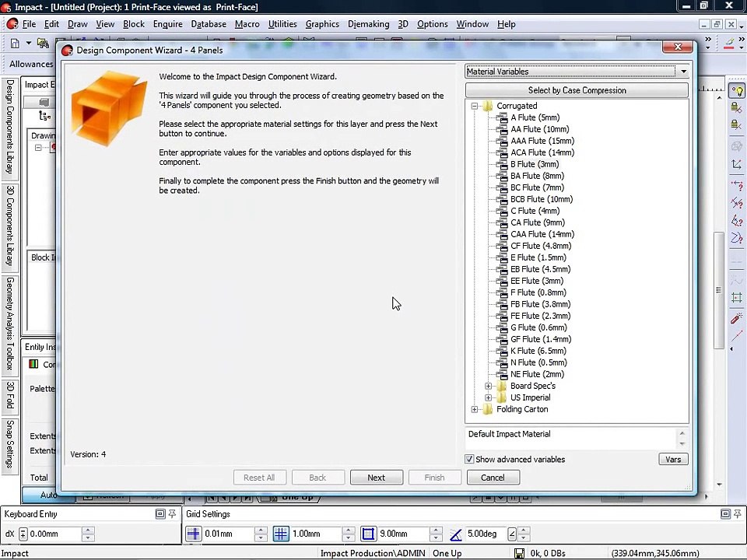Image resolution: width=747 pixels, height=560 pixels.
Task: Click the Cancel button in the wizard
Action: 493,478
